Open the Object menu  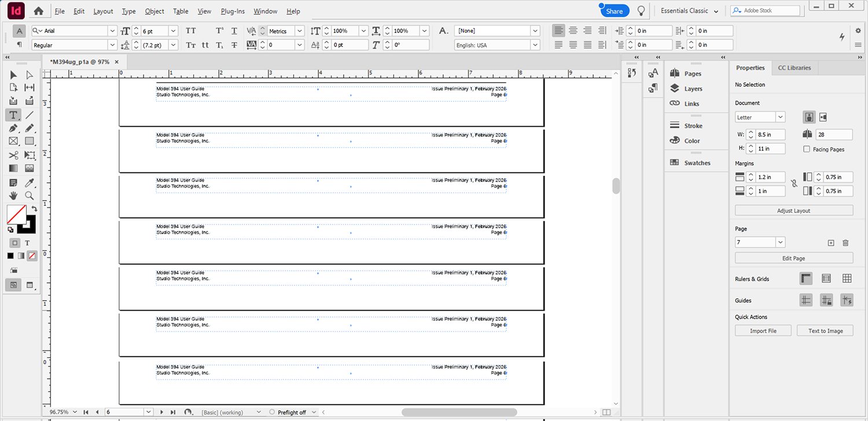tap(155, 11)
